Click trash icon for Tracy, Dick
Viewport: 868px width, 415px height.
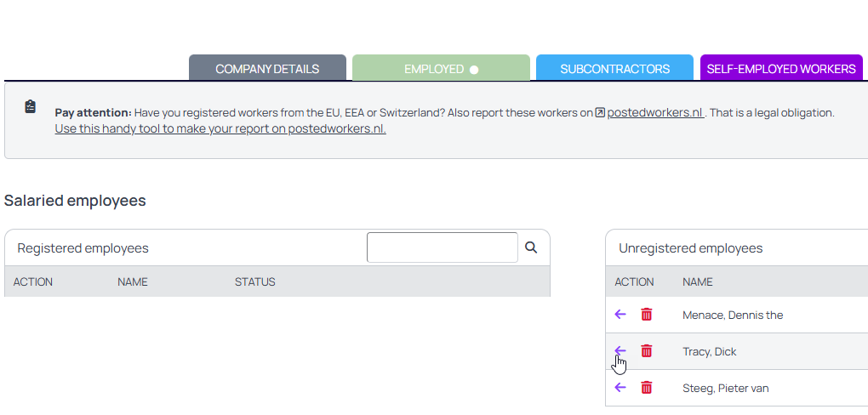(646, 351)
